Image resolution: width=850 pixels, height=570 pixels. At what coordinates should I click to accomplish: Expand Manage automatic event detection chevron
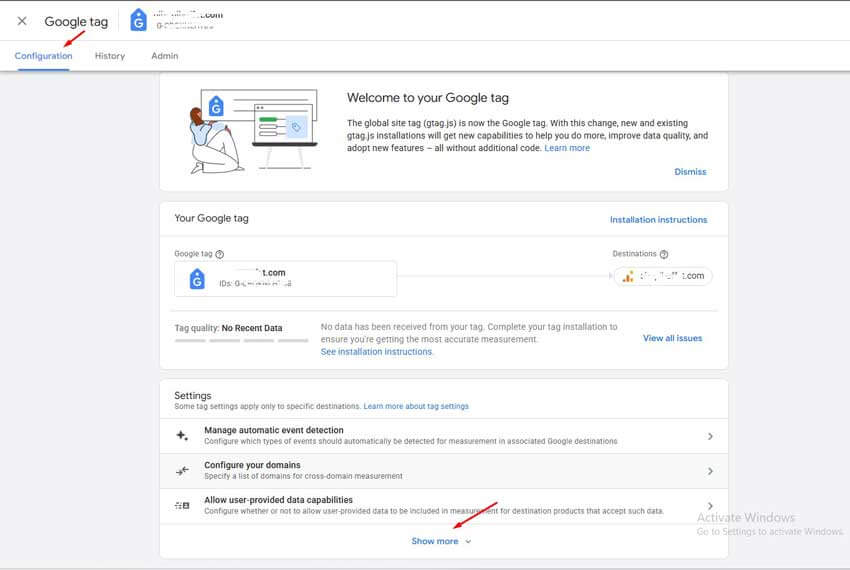tap(710, 436)
